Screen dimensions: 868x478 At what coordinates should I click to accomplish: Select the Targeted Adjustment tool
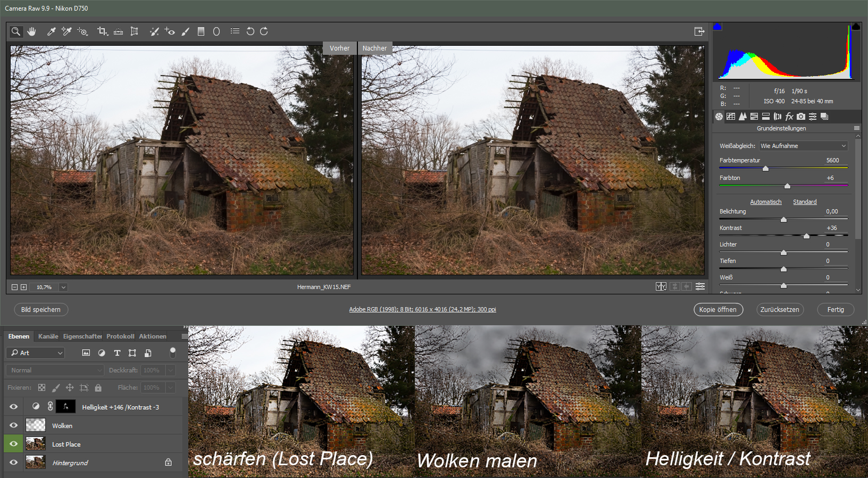[x=82, y=31]
